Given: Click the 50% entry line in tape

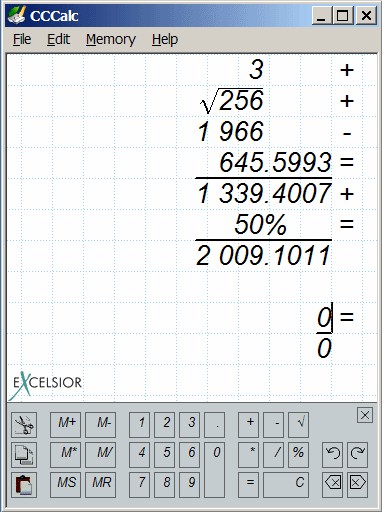Looking at the screenshot, I should [260, 224].
